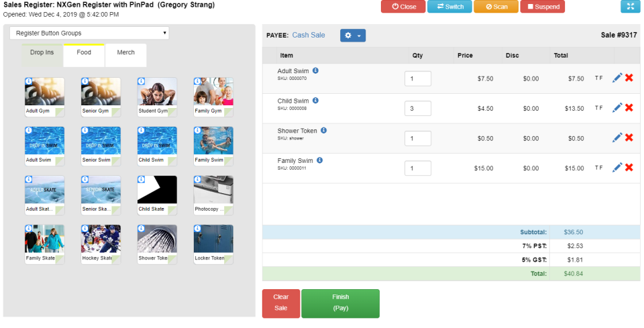
Task: Open info icon on Adult Gym tile
Action: (x=29, y=81)
